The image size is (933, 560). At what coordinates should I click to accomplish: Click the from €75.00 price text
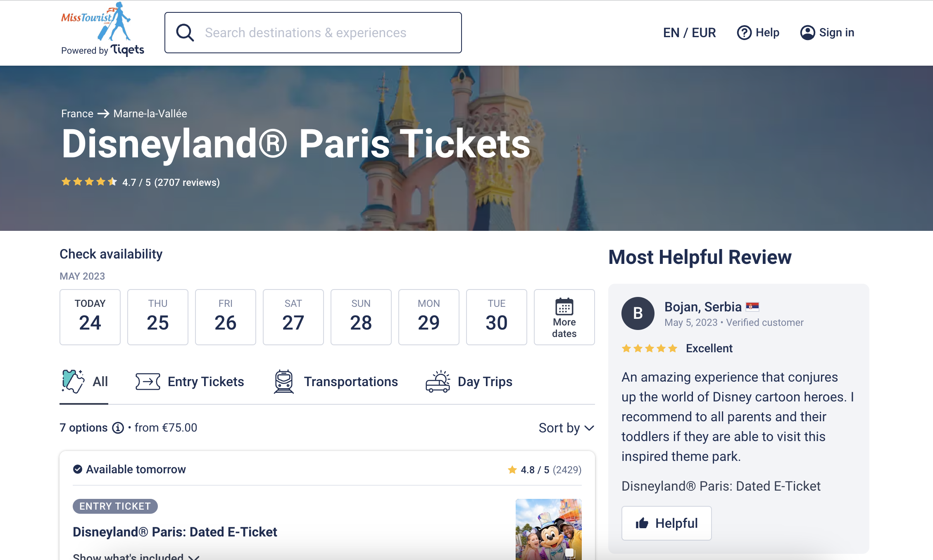tap(166, 428)
